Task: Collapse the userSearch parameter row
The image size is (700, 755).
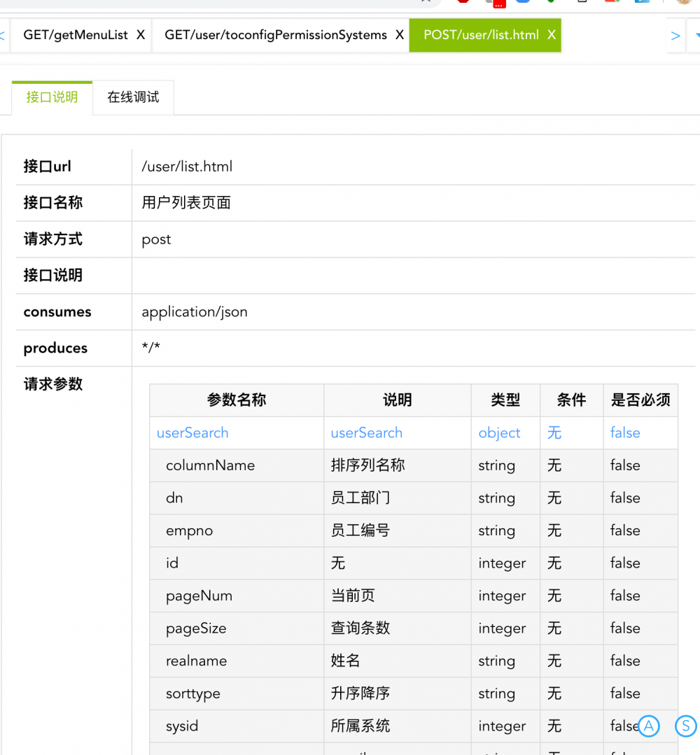Action: (192, 432)
